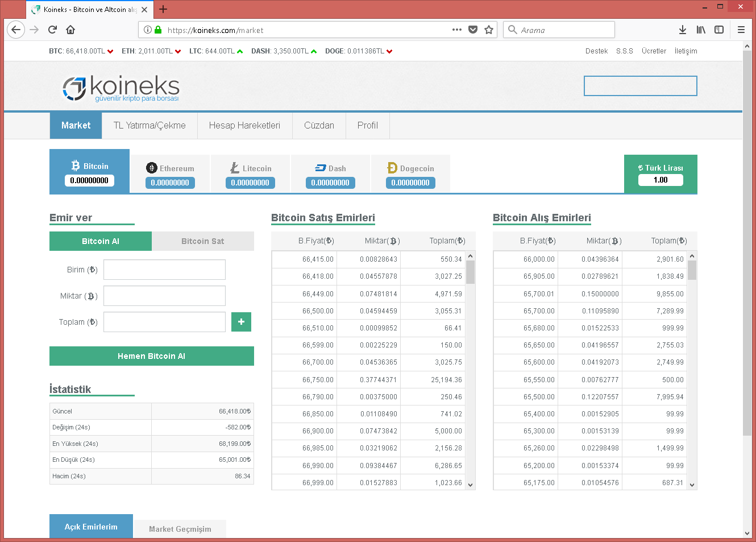Image resolution: width=756 pixels, height=542 pixels.
Task: Click the 25,194.36 total in sell orders
Action: [x=446, y=380]
